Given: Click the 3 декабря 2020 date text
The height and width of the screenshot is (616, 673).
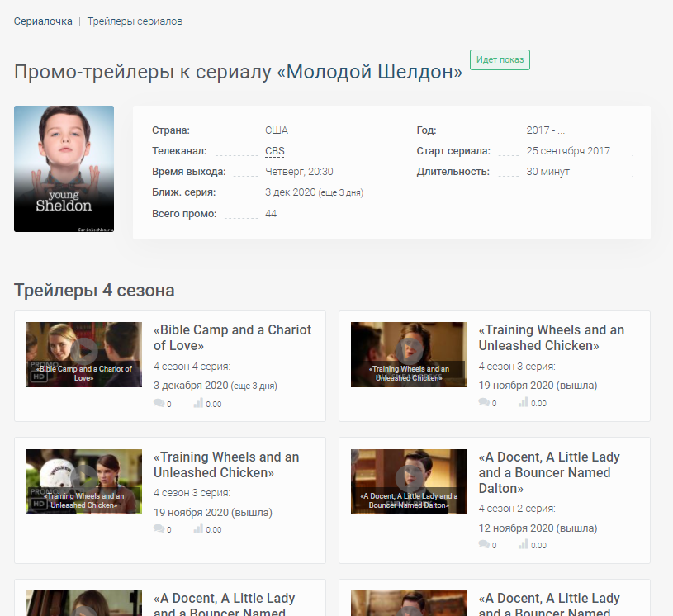Looking at the screenshot, I should pos(191,386).
